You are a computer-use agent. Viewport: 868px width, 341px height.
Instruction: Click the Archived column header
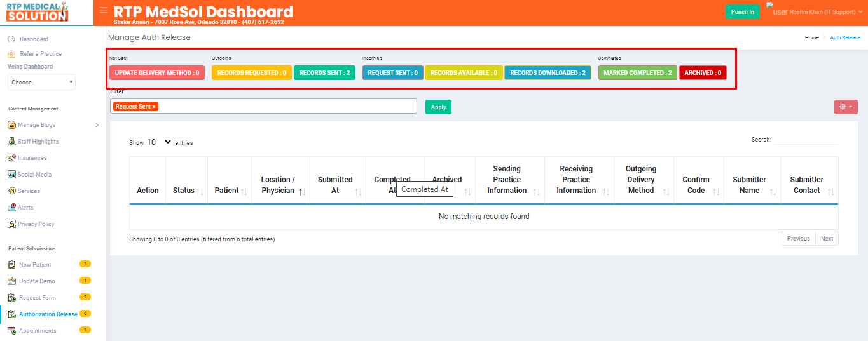(450, 180)
